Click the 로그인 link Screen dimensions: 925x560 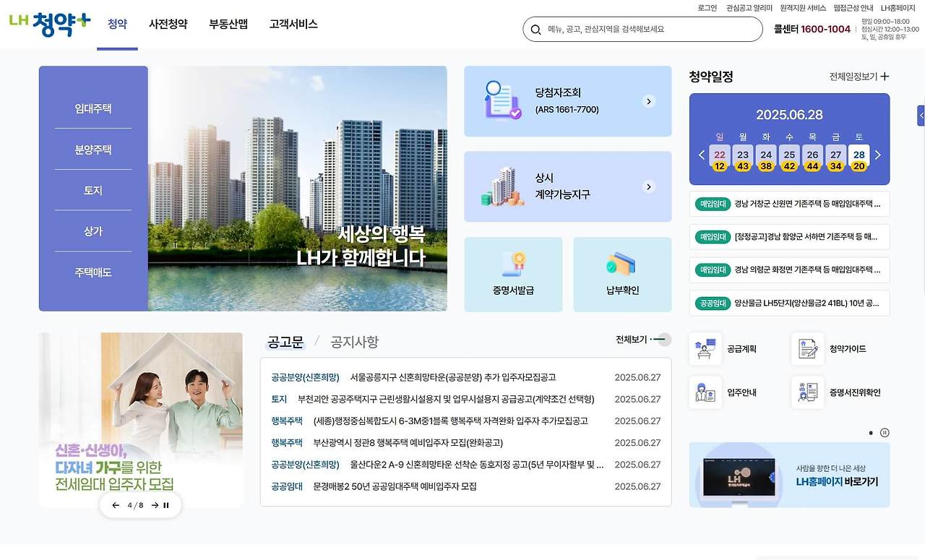[x=707, y=8]
